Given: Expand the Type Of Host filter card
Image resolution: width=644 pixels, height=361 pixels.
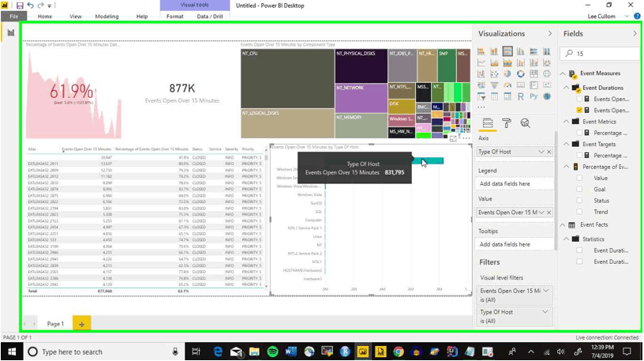Looking at the screenshot, I should [545, 312].
